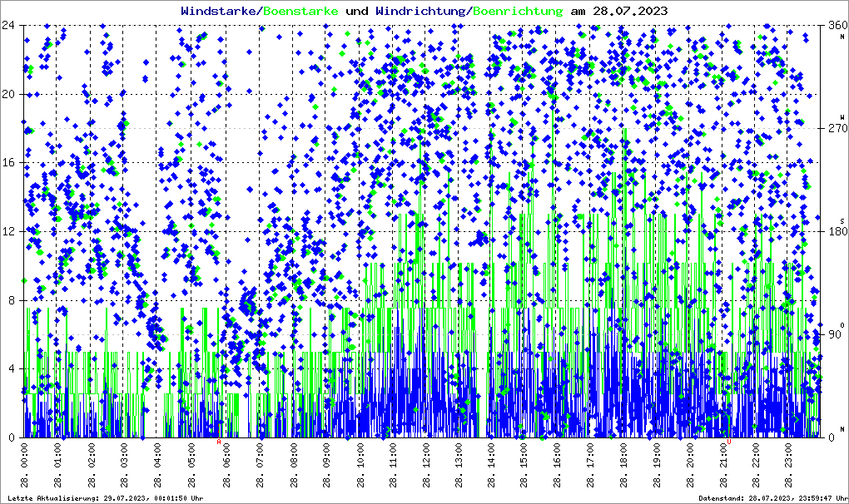Click the '28. 16:00' time axis label
Screen dimensions: 849x504
coord(557,465)
